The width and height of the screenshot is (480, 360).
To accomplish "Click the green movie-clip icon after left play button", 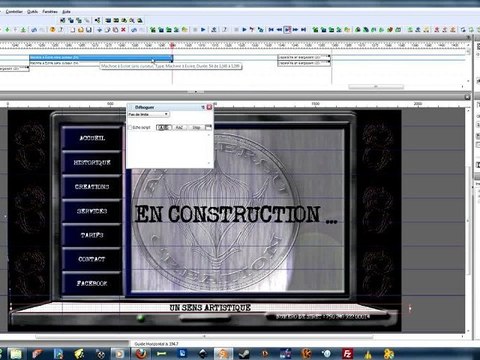I will (214, 30).
